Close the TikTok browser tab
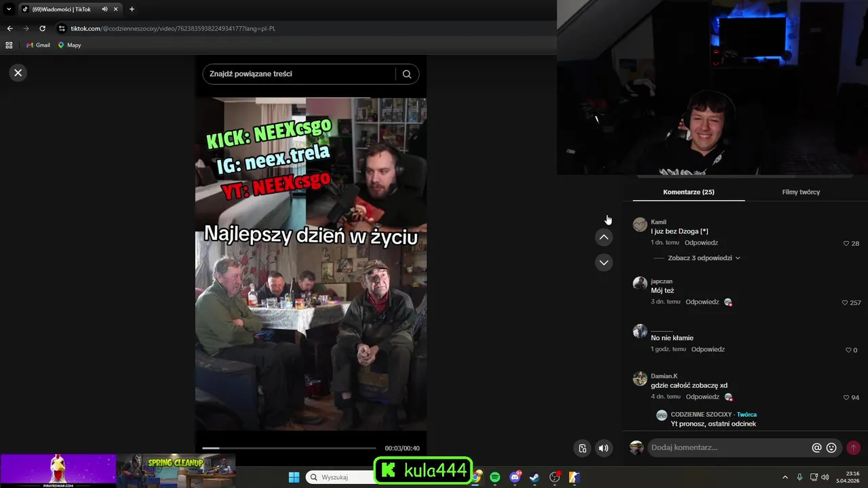 tap(116, 9)
